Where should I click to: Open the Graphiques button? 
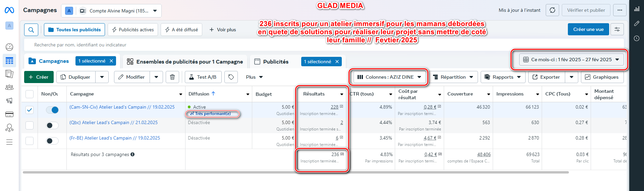click(602, 77)
